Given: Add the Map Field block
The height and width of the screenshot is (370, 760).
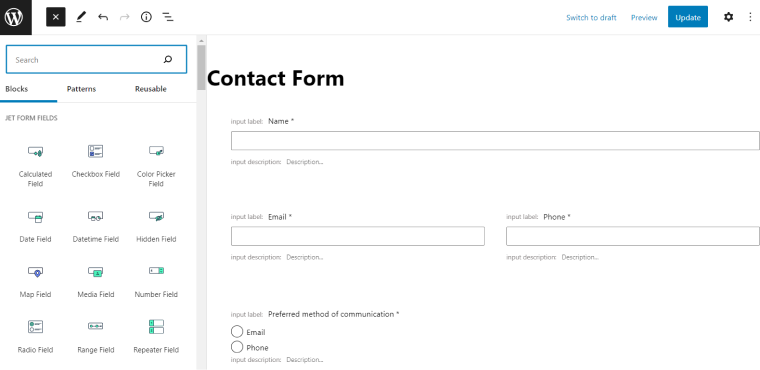Looking at the screenshot, I should pyautogui.click(x=35, y=282).
